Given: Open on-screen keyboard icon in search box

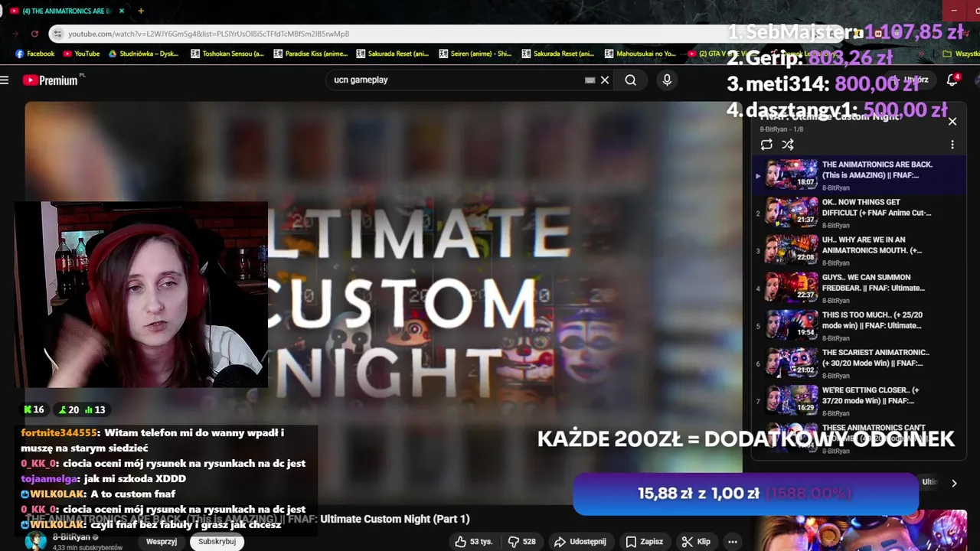Looking at the screenshot, I should [590, 80].
